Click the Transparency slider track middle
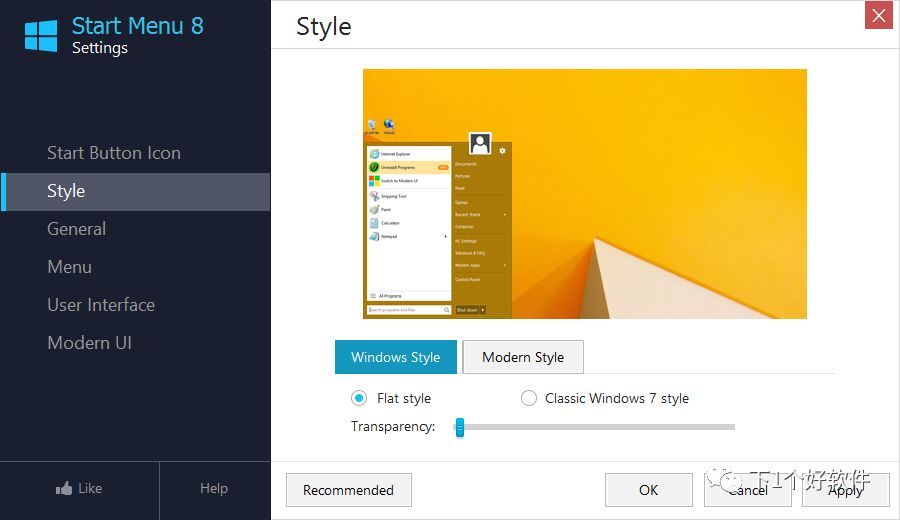Viewport: 900px width, 520px height. coord(595,427)
